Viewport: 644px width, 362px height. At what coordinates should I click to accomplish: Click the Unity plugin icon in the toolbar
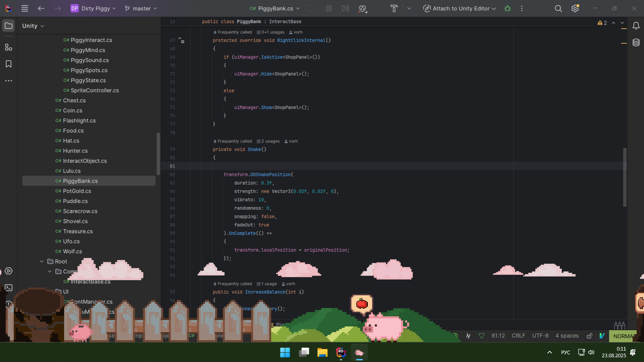(x=362, y=8)
